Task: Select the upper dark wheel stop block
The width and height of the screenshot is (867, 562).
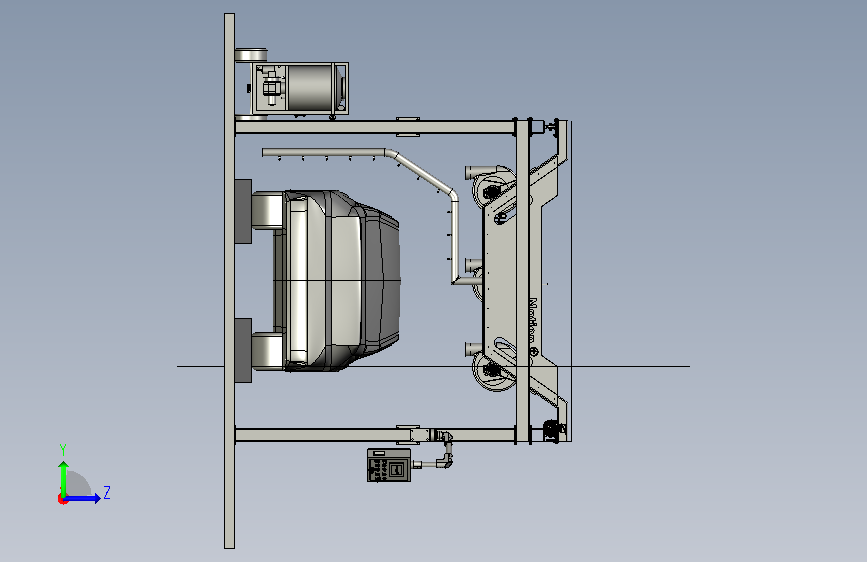Action: point(243,211)
